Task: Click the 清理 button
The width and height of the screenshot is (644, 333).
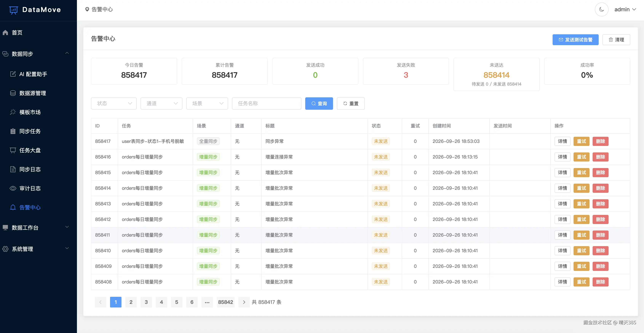Action: pyautogui.click(x=616, y=40)
